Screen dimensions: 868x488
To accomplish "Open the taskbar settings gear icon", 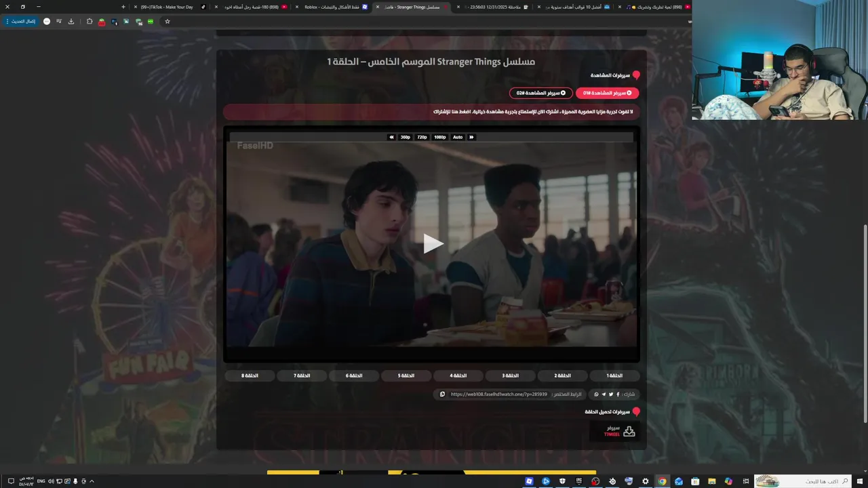I will click(x=645, y=481).
